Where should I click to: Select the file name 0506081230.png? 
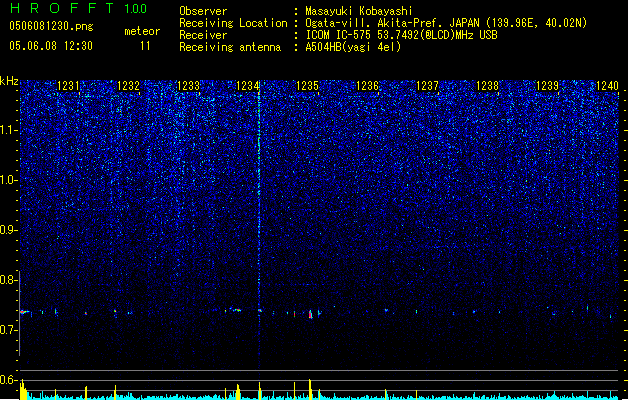[x=51, y=27]
